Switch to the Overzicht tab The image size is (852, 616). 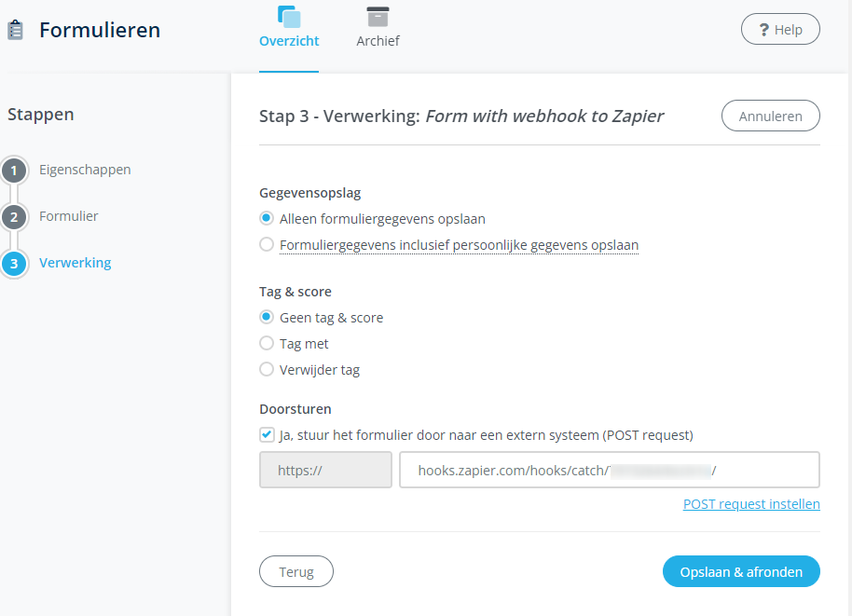coord(289,41)
